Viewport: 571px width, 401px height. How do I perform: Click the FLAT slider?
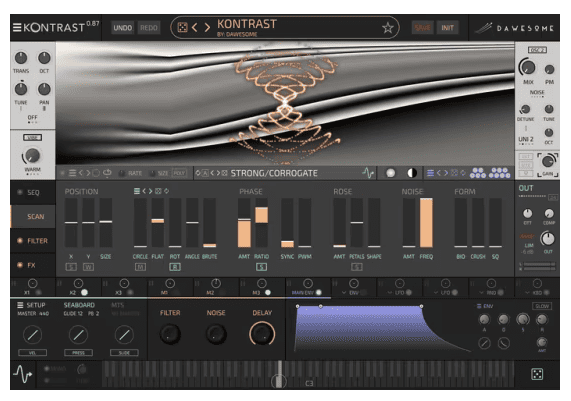[x=158, y=223]
